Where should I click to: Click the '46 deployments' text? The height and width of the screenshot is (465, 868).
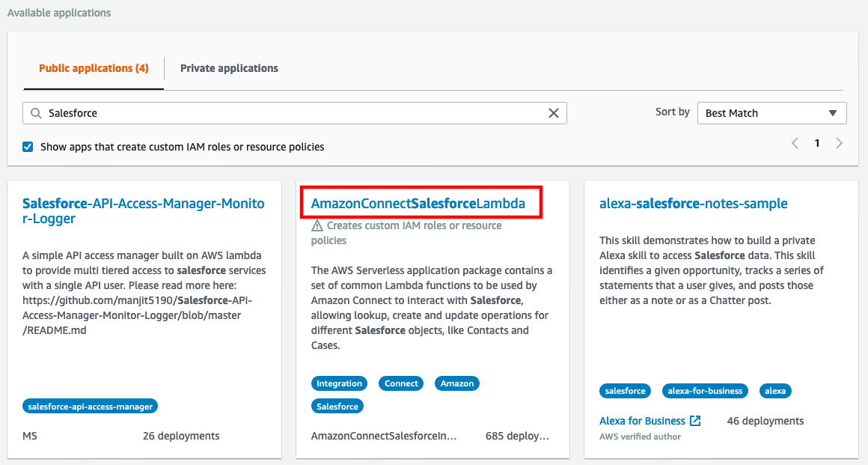(x=765, y=421)
